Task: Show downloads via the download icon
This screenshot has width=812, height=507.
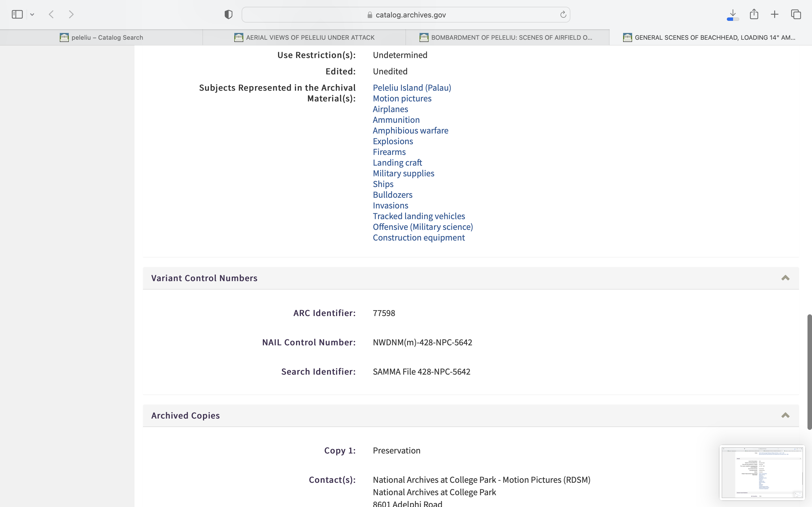Action: pos(733,14)
